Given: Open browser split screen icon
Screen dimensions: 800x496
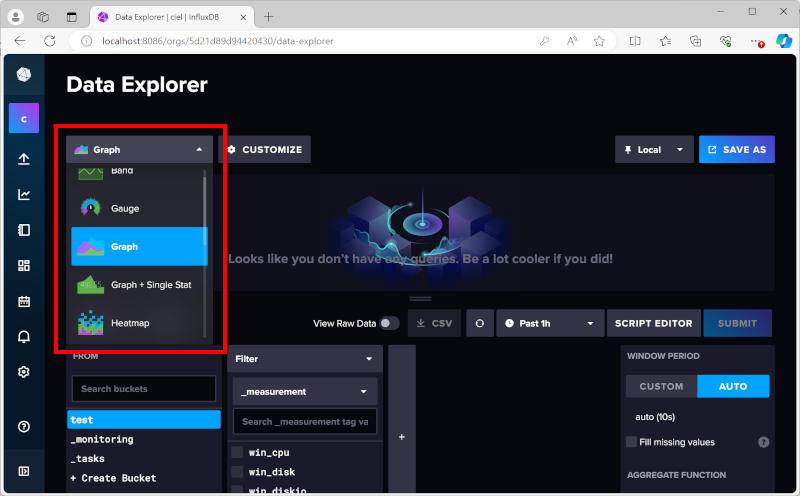Looking at the screenshot, I should [635, 41].
